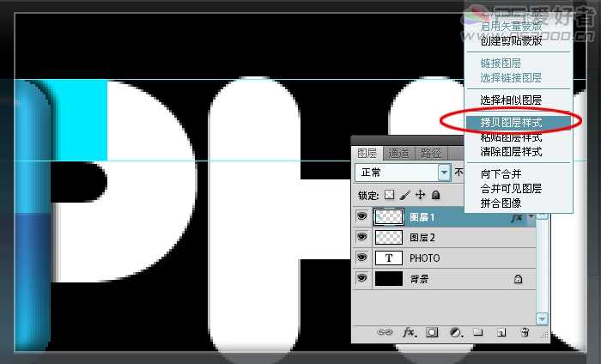Hide the 背景 layer

(361, 279)
